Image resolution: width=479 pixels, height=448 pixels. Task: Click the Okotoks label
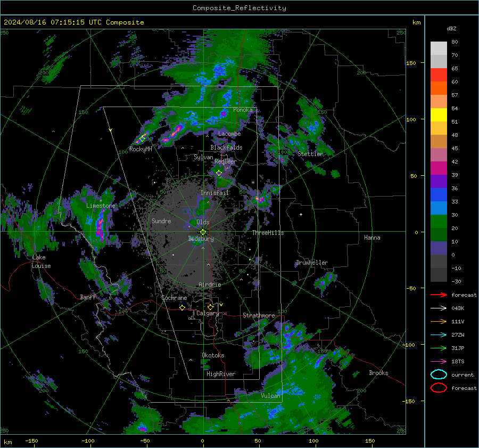(213, 355)
